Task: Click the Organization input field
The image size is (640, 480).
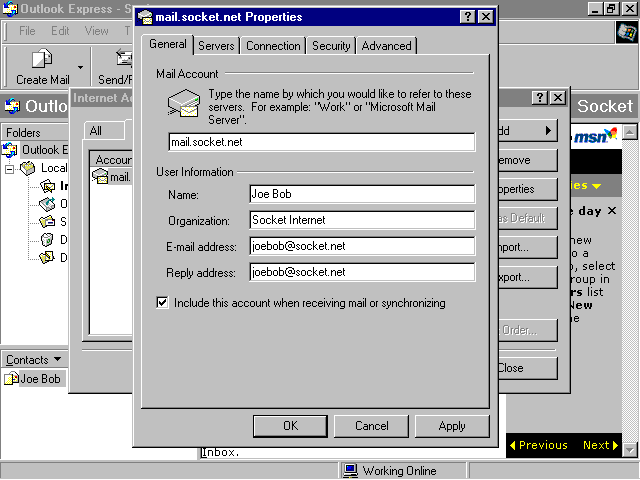Action: coord(362,220)
